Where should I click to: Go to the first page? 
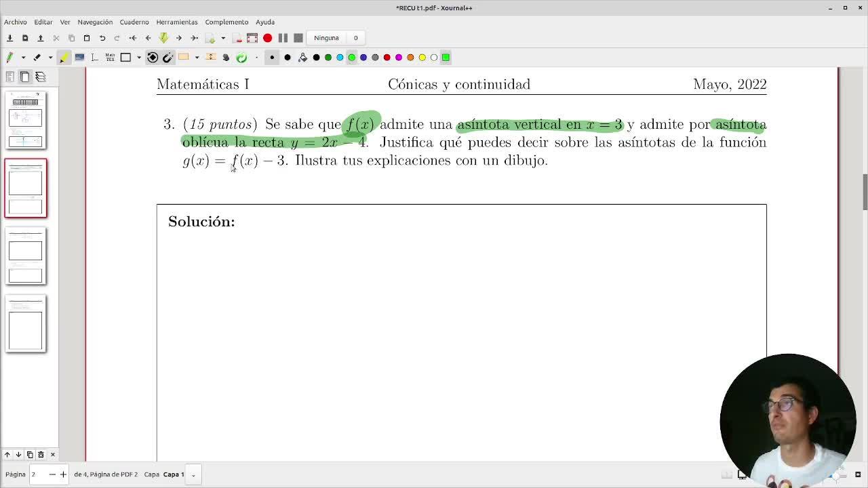click(133, 38)
